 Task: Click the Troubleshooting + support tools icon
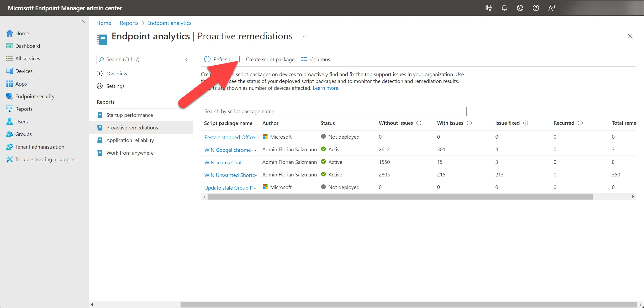click(x=9, y=159)
